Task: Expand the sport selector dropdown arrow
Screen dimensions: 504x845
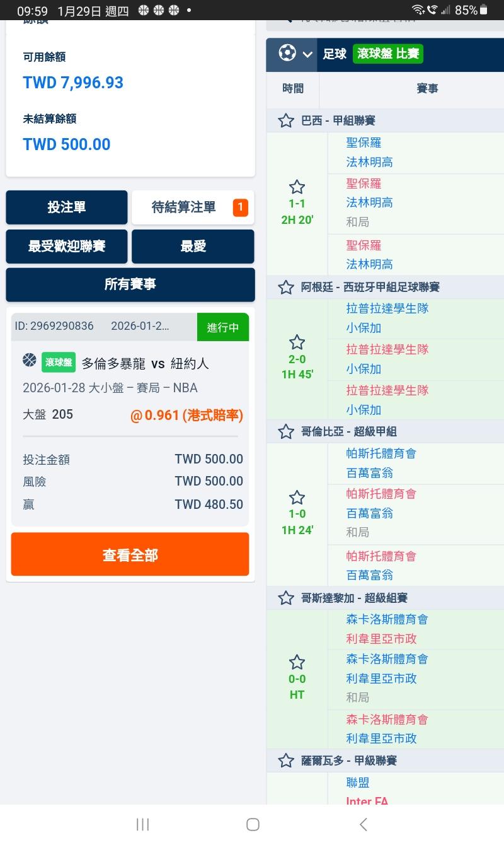Action: click(x=307, y=54)
